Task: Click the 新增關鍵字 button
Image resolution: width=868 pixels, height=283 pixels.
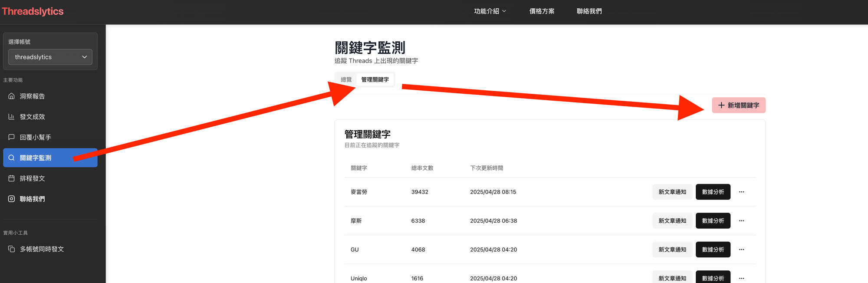Action: click(x=739, y=105)
